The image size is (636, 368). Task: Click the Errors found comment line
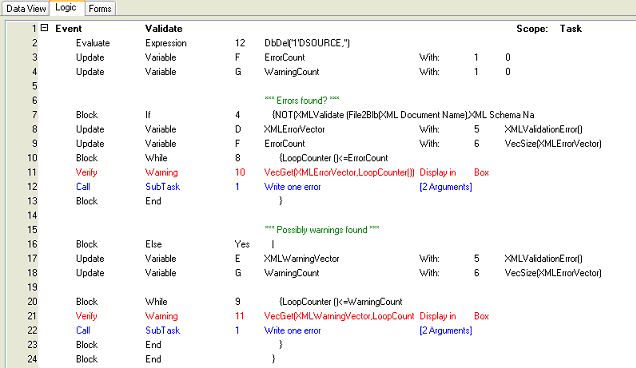302,101
